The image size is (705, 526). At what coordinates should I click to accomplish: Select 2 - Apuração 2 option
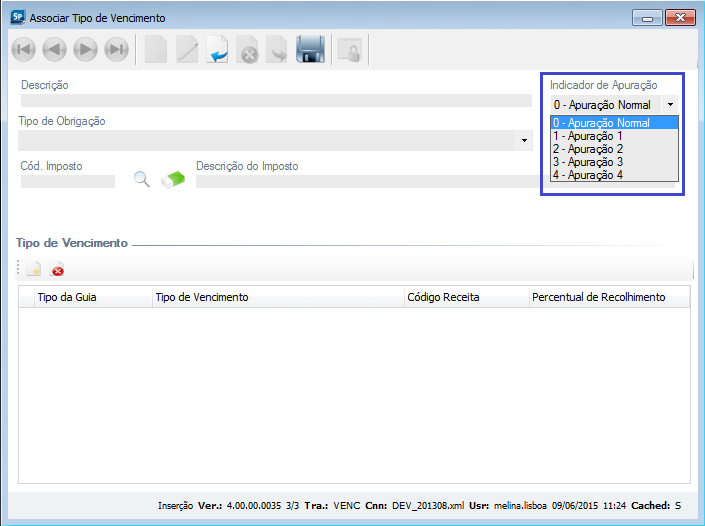click(x=614, y=149)
